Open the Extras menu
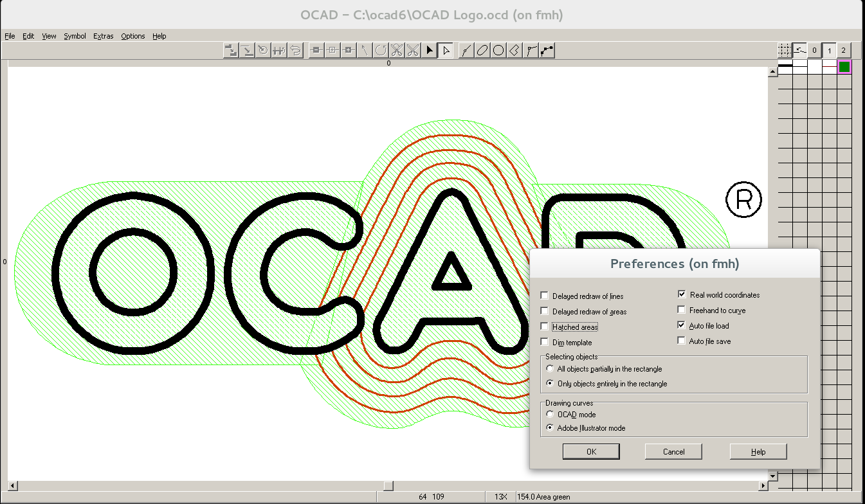 (x=103, y=36)
